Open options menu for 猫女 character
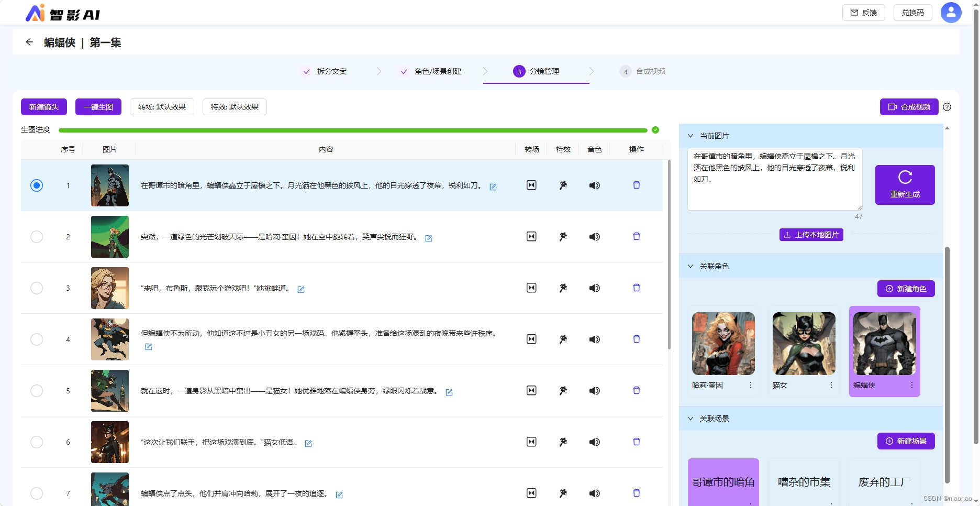This screenshot has width=980, height=506. tap(831, 385)
